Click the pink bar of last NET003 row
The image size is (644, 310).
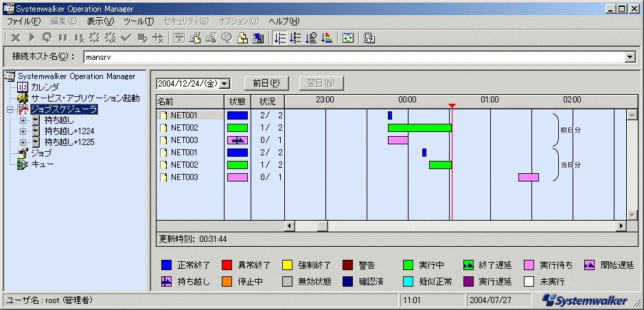529,177
